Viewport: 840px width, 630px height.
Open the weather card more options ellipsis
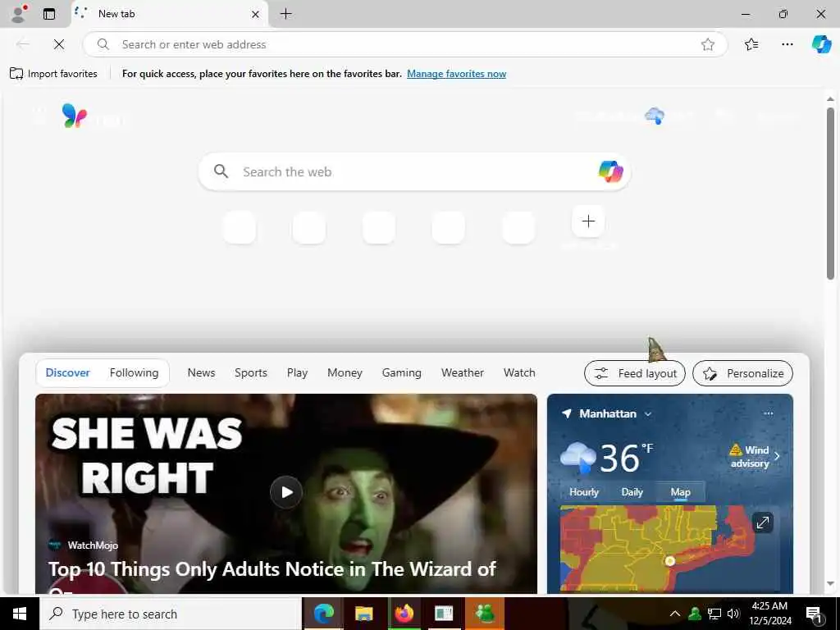(768, 413)
